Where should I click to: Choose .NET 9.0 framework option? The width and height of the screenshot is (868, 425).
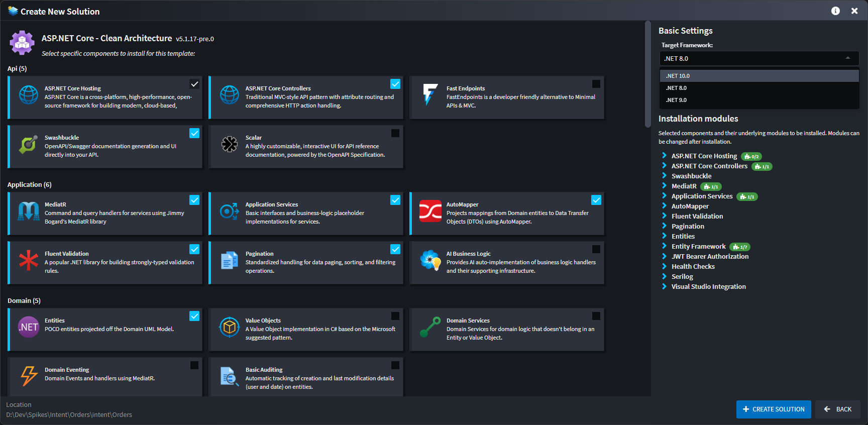677,100
